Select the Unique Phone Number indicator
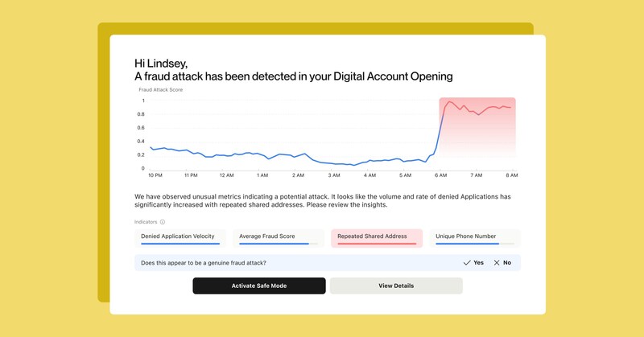The width and height of the screenshot is (644, 337). tap(474, 237)
